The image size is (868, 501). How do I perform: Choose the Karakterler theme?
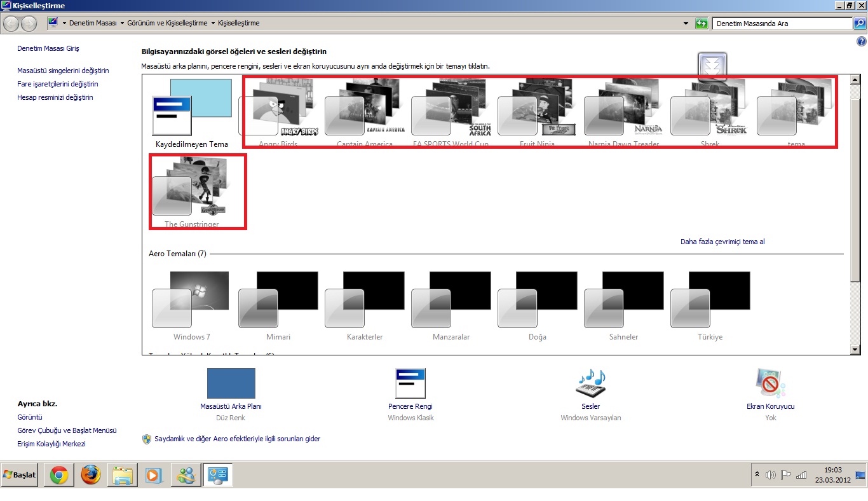pyautogui.click(x=365, y=306)
